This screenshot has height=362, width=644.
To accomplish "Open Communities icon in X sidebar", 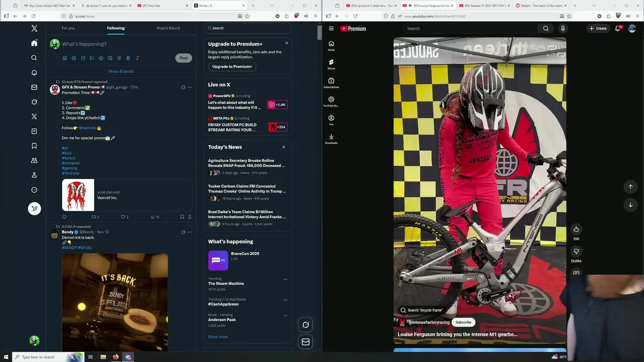I will coord(34,160).
